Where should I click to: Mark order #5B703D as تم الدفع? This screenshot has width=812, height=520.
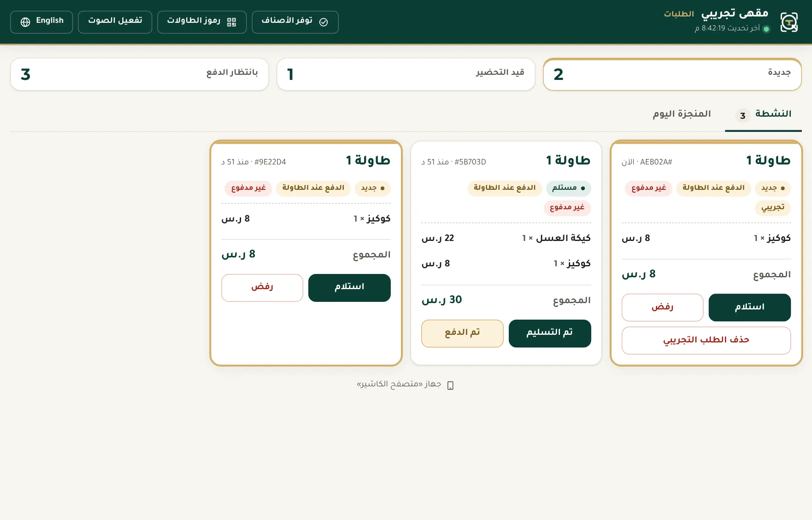(x=462, y=334)
